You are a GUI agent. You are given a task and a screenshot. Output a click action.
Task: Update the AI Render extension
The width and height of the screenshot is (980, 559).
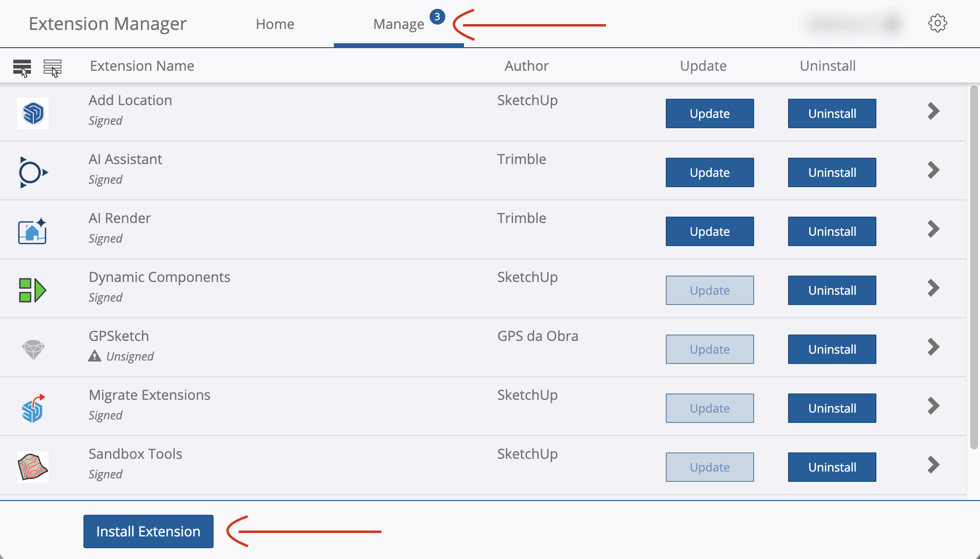(x=709, y=231)
